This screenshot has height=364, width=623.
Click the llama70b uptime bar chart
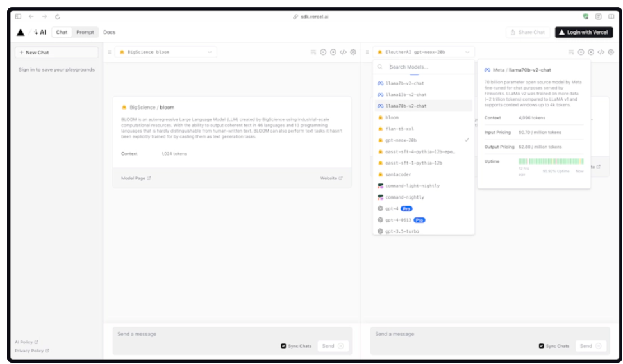tap(551, 161)
